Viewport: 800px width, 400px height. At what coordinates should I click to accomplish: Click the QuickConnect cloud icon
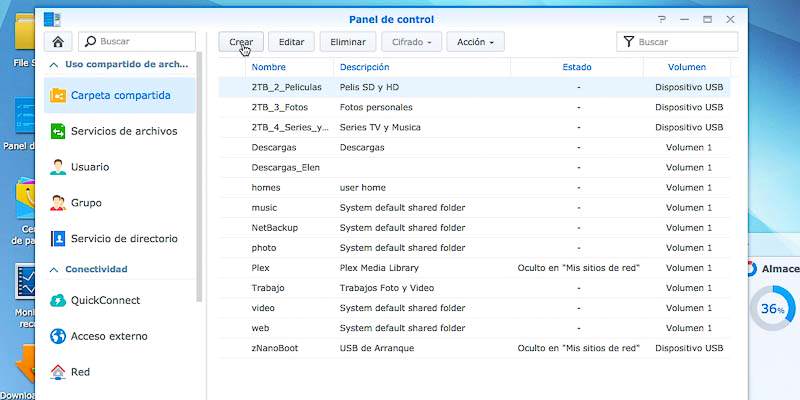point(58,300)
